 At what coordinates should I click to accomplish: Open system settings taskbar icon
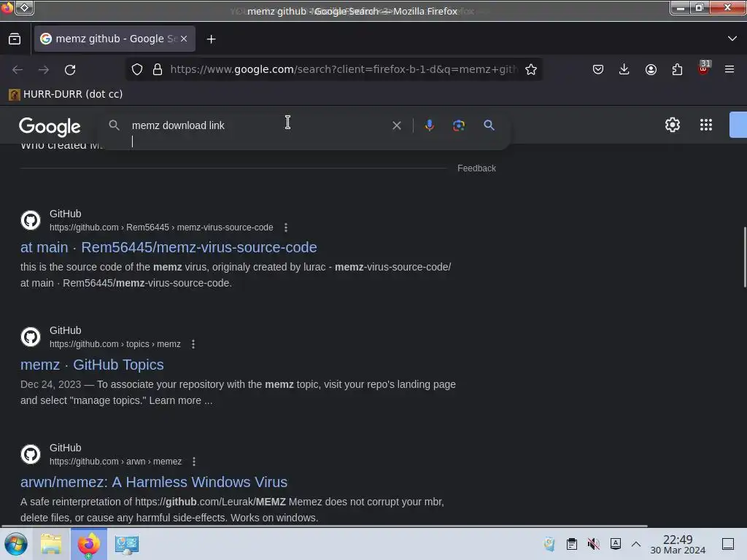tap(127, 544)
